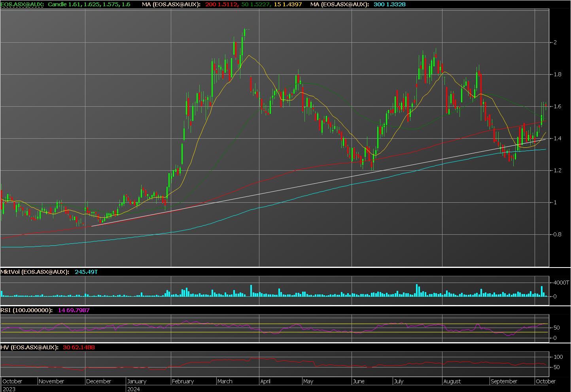The image size is (571, 392).
Task: Click the price axis label 1.2
Action: tap(558, 170)
